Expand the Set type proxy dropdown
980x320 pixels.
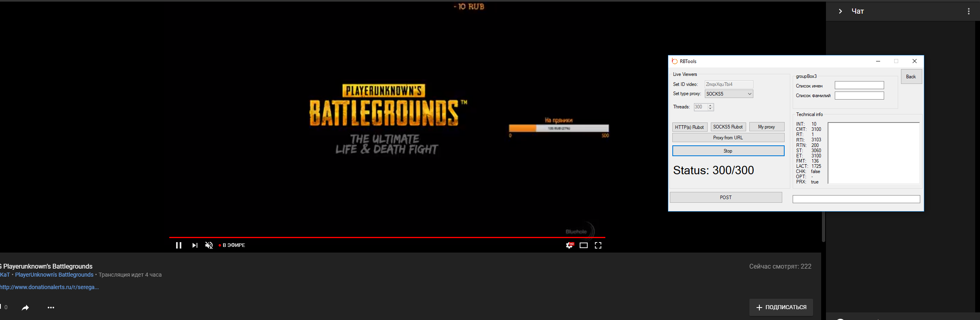pos(749,94)
